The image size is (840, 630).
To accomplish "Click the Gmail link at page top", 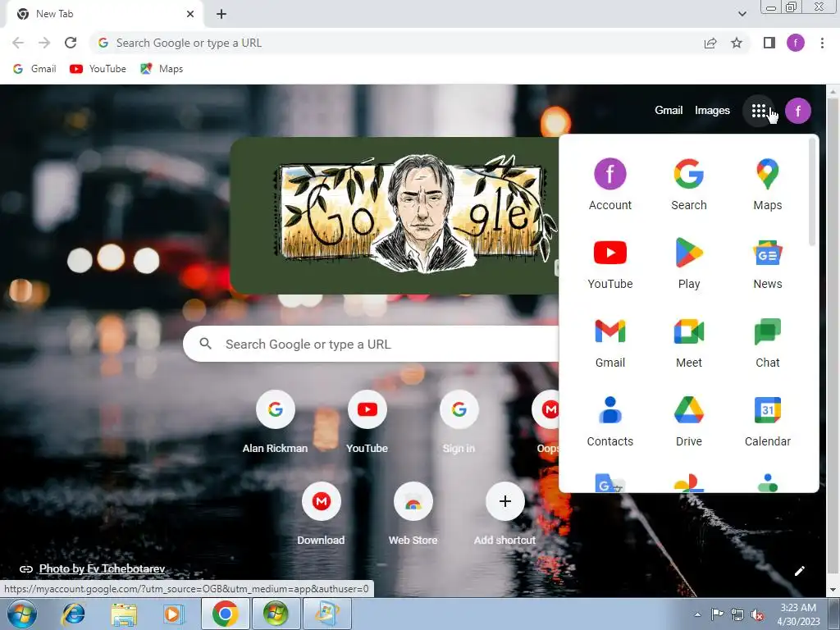I will pos(668,111).
